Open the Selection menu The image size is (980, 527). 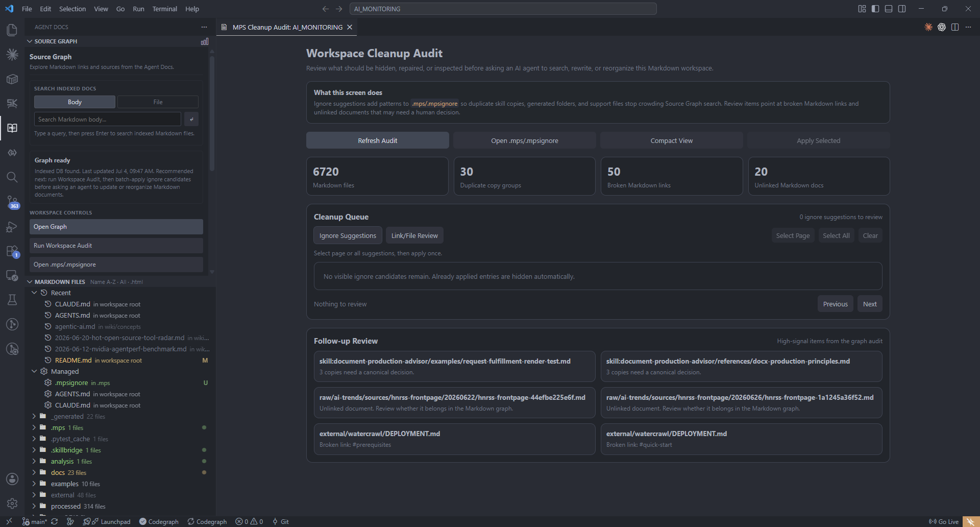pos(72,9)
